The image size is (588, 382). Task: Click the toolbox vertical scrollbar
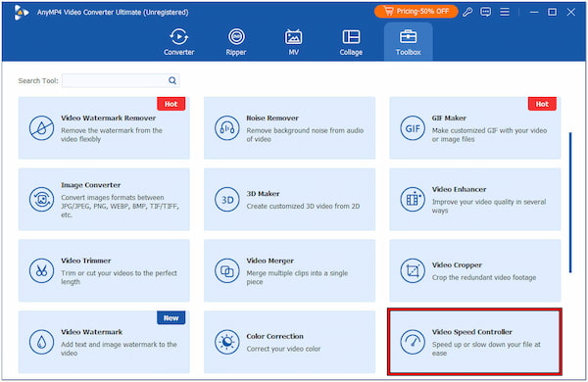[570, 203]
